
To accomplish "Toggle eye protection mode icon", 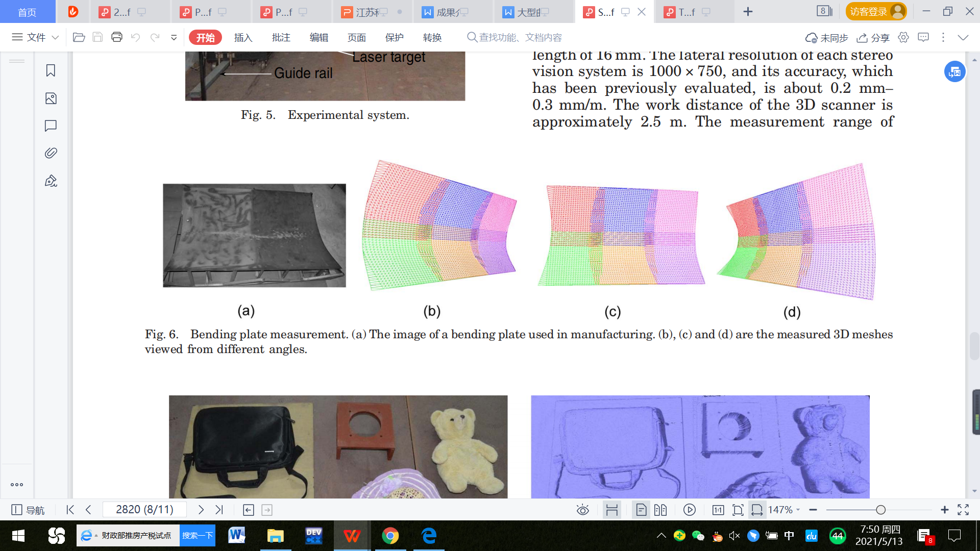I will [582, 510].
